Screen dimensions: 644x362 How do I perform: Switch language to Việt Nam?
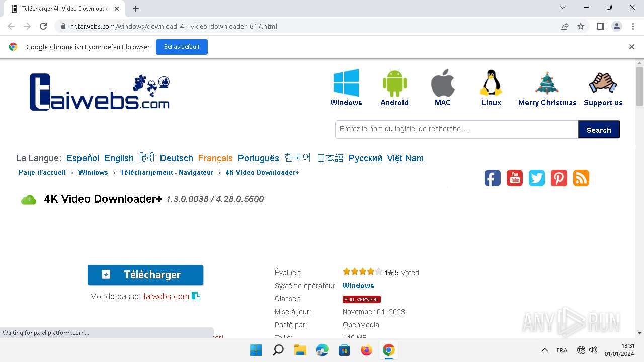click(x=406, y=158)
